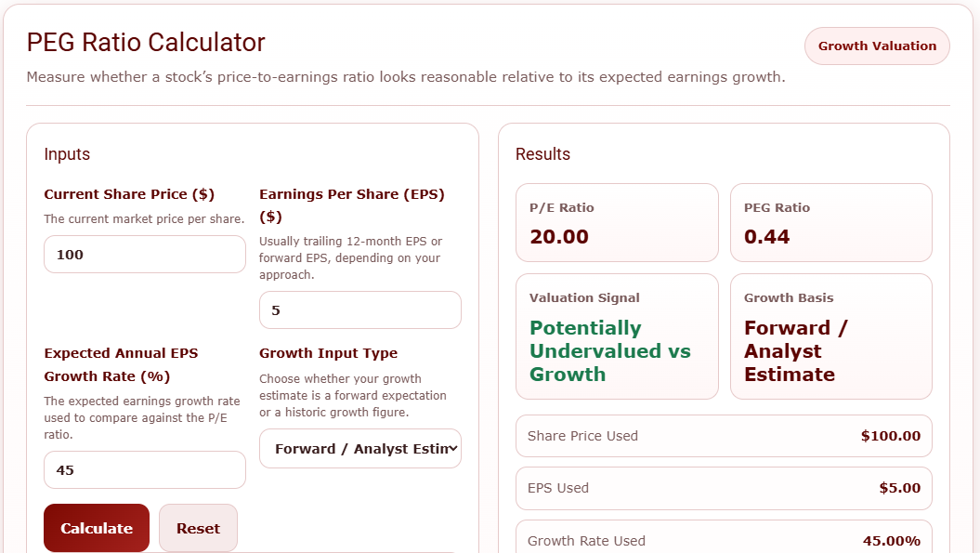
Task: Open the Growth Input Type dropdown
Action: [x=359, y=449]
